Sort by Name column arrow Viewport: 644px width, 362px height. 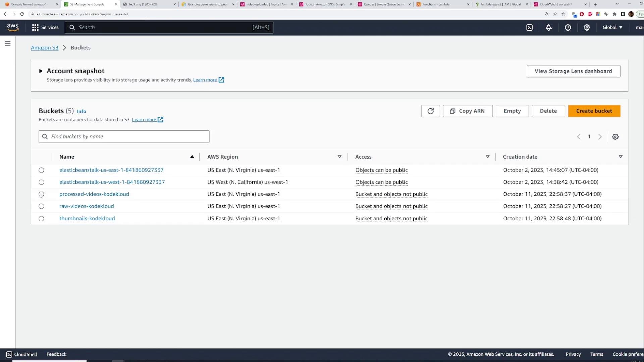pos(192,157)
